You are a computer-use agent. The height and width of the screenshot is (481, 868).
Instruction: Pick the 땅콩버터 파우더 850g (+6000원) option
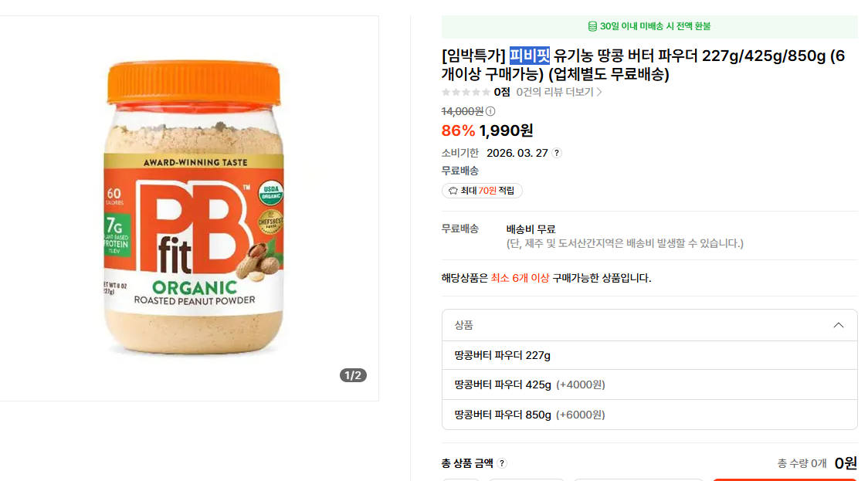tap(530, 415)
